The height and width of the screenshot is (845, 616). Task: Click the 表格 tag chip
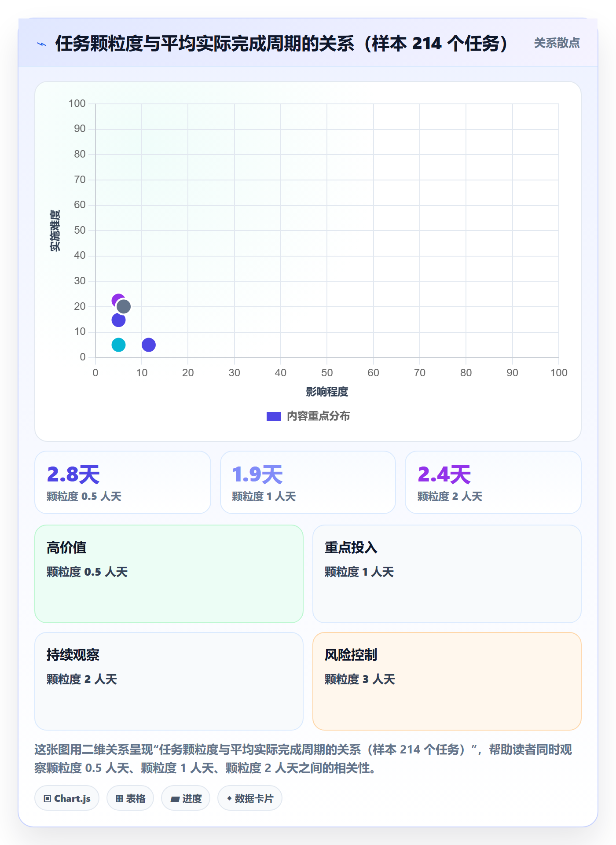[130, 798]
